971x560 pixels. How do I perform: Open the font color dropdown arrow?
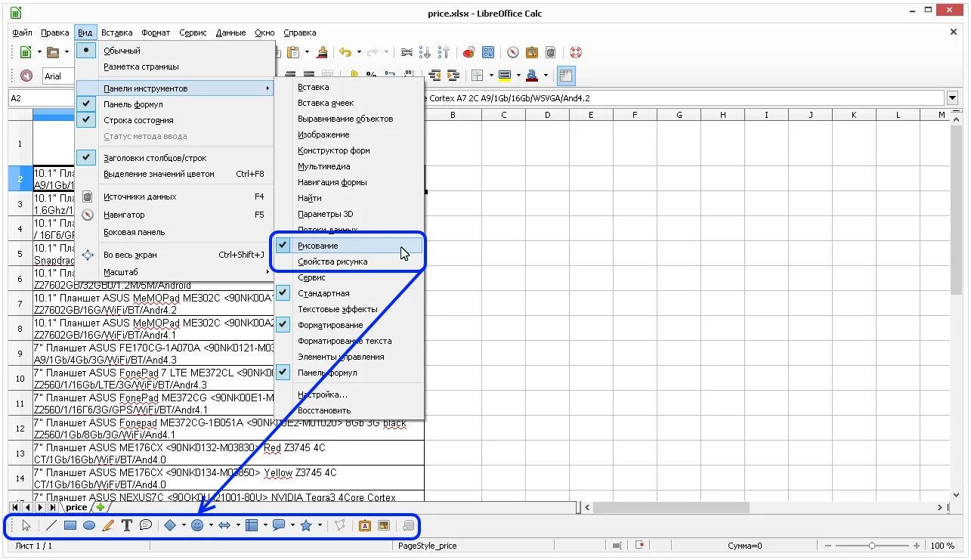click(x=546, y=75)
